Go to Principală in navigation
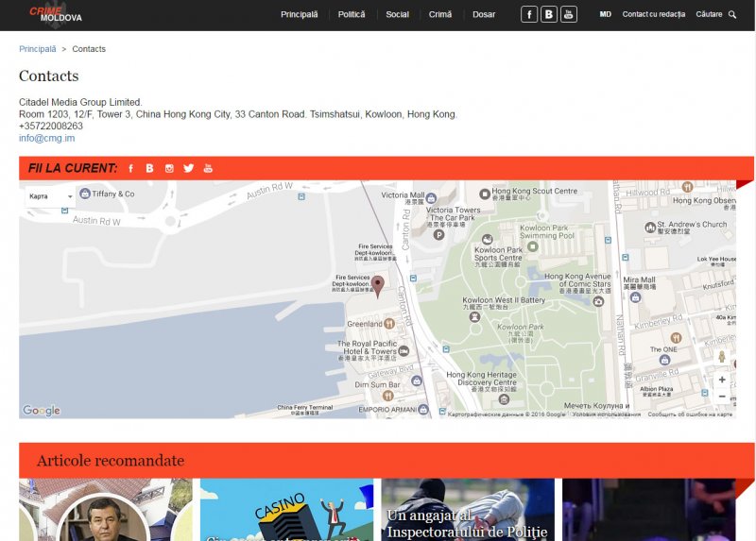756x541 pixels. pyautogui.click(x=299, y=14)
